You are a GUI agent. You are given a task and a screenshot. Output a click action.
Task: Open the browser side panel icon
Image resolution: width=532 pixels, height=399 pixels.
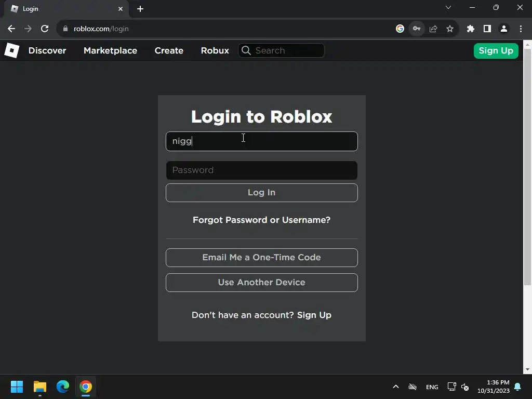point(487,29)
